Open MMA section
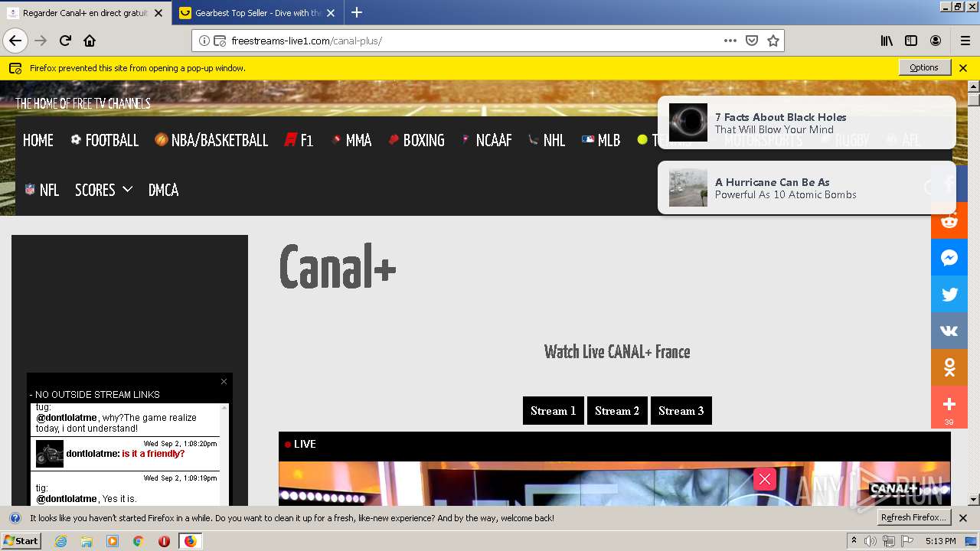 click(x=351, y=140)
